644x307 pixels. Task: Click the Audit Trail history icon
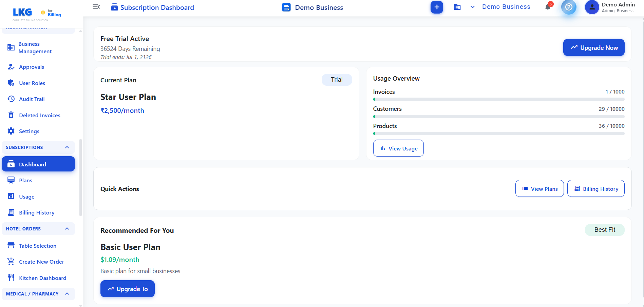click(11, 99)
